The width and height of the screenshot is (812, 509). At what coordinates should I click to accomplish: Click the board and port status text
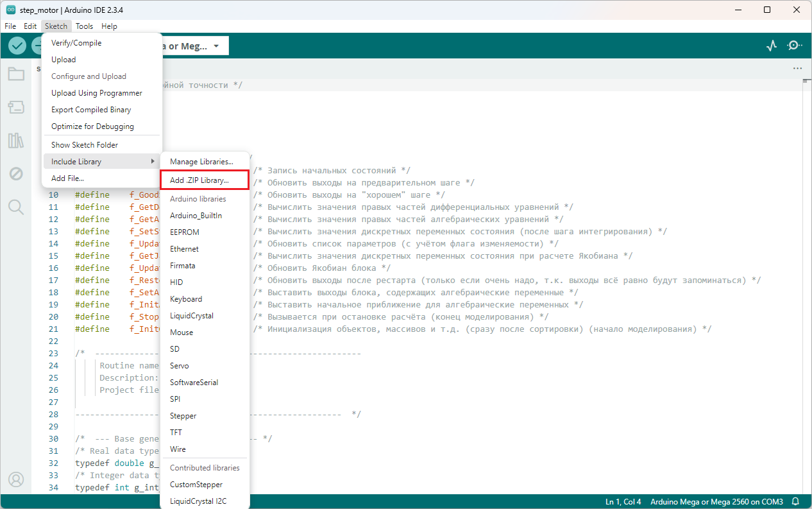click(716, 501)
